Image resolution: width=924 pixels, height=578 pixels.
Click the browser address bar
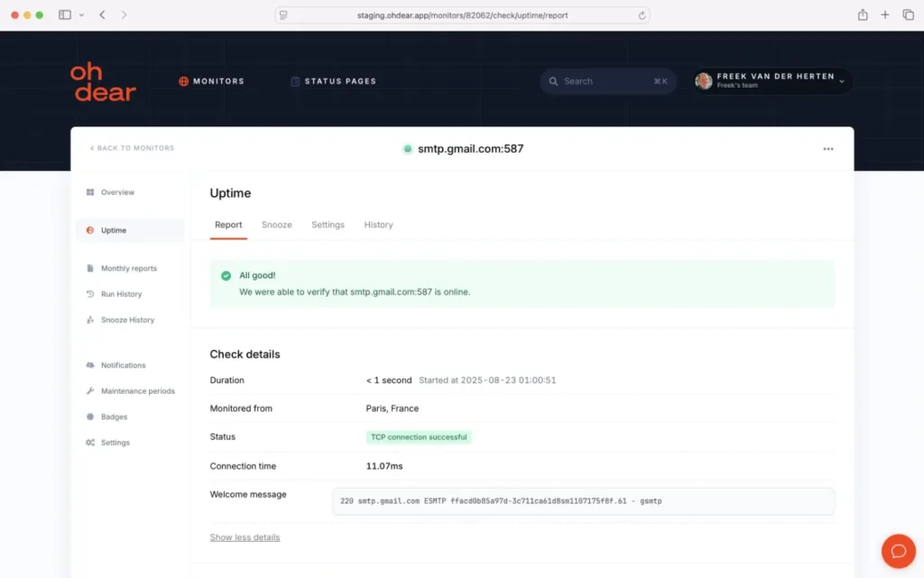pyautogui.click(x=462, y=15)
